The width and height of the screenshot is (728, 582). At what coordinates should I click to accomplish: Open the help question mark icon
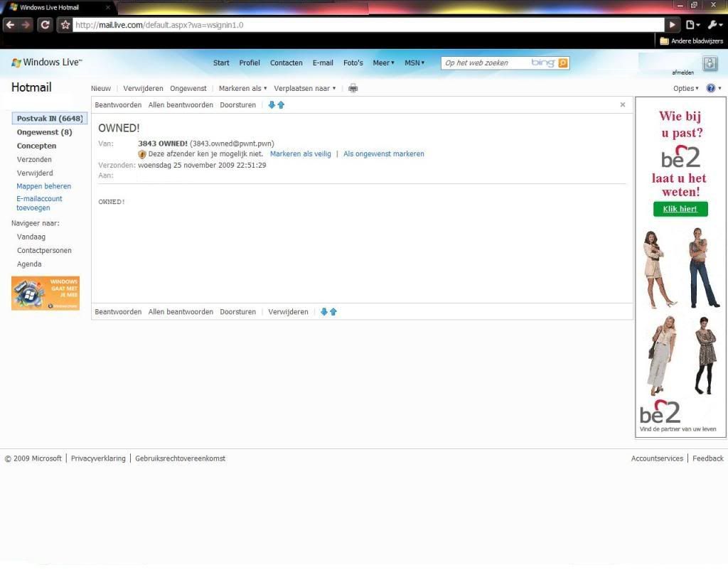coord(710,88)
